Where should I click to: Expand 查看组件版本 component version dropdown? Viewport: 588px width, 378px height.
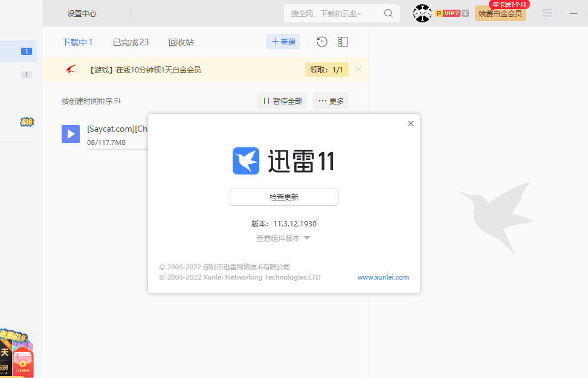click(x=284, y=238)
